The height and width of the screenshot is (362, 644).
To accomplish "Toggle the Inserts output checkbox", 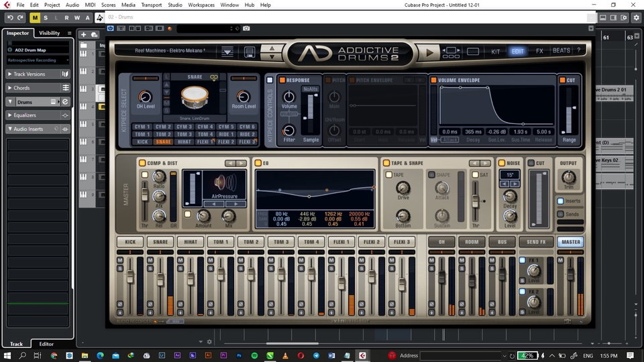I will pyautogui.click(x=560, y=201).
